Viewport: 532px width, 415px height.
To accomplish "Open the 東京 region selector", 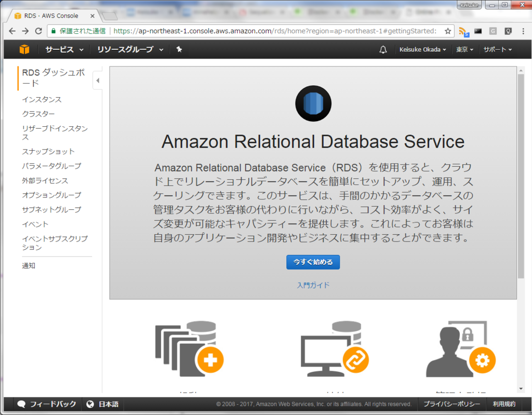I will tap(464, 49).
